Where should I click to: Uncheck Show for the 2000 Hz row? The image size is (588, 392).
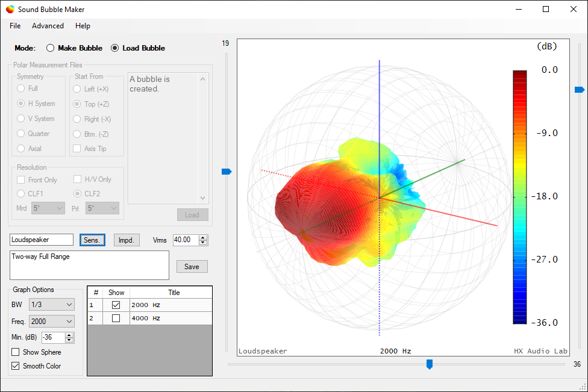point(116,305)
